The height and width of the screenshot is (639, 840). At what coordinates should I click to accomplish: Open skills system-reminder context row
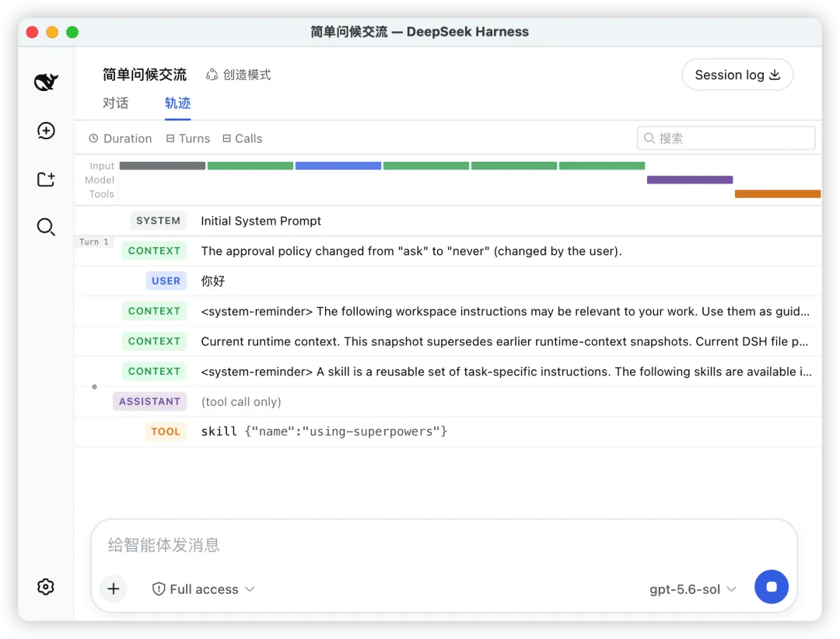(448, 371)
